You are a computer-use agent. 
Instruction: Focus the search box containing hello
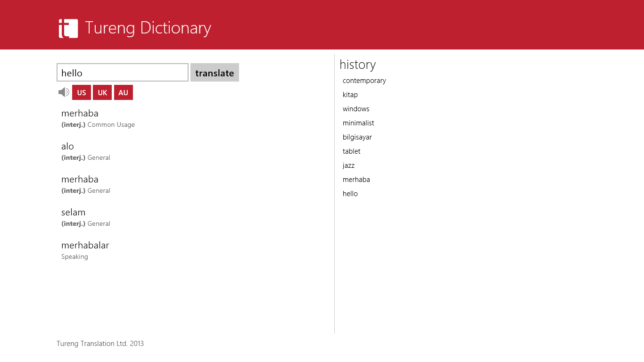point(123,73)
